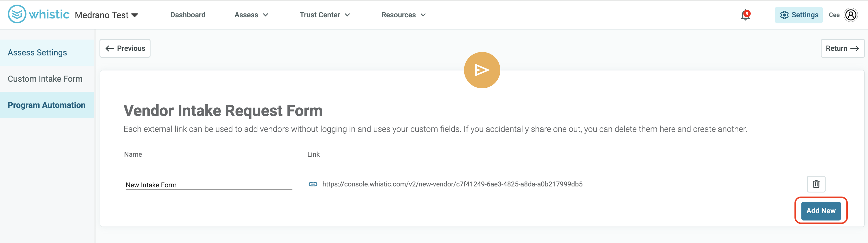This screenshot has height=243, width=868.
Task: Expand the Assess menu
Action: click(x=251, y=15)
